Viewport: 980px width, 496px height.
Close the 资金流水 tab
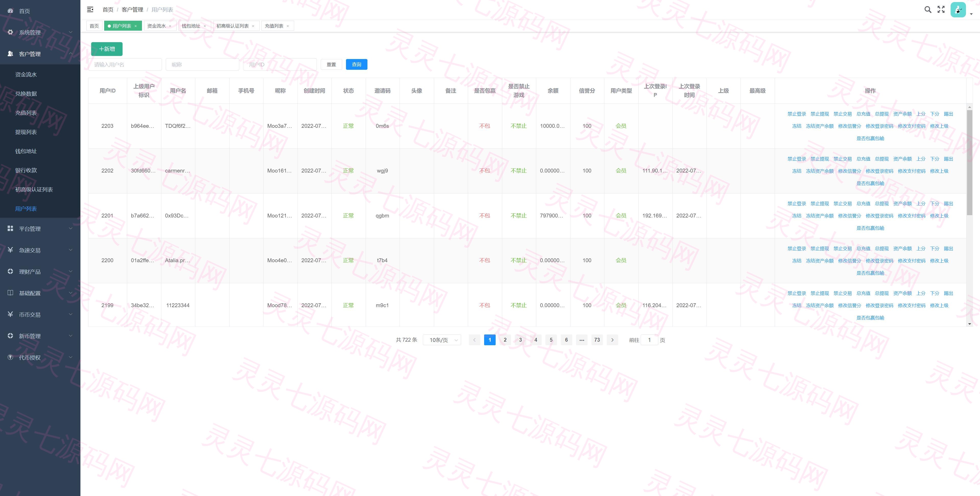(170, 26)
